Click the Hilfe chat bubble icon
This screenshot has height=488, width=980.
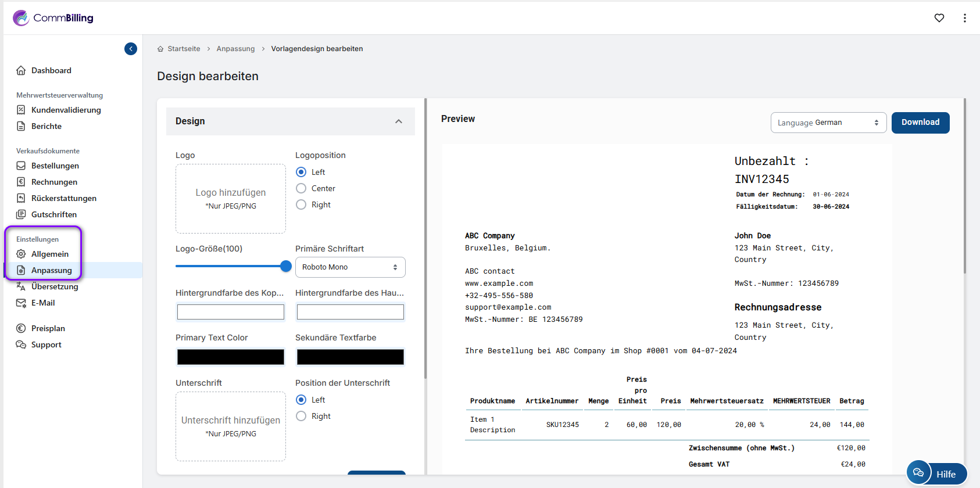[918, 473]
